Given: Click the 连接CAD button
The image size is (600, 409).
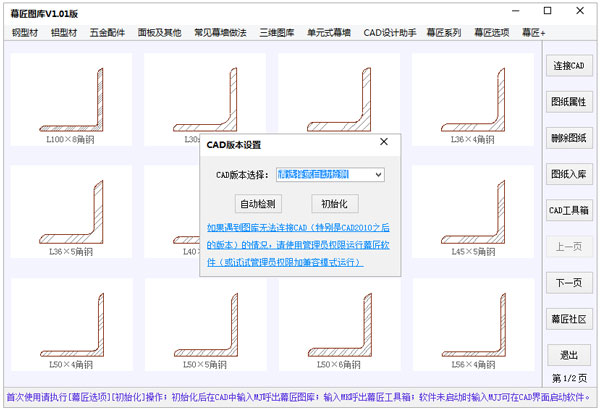Looking at the screenshot, I should coord(568,66).
